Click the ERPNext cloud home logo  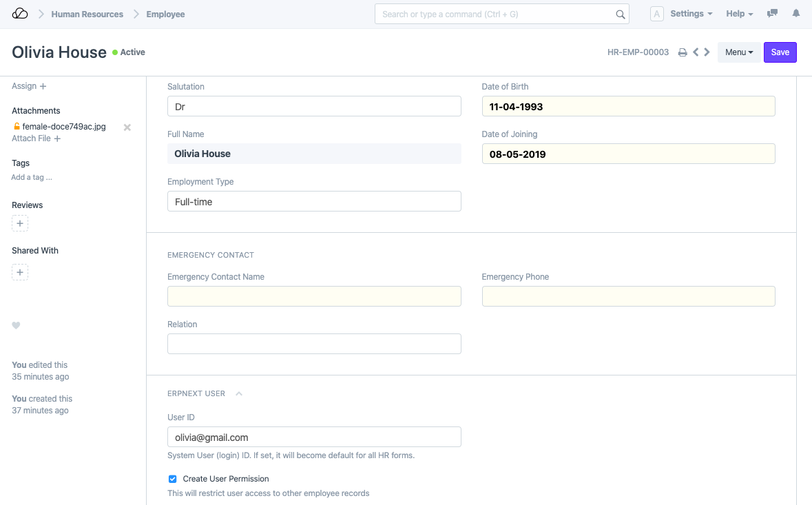(x=20, y=14)
